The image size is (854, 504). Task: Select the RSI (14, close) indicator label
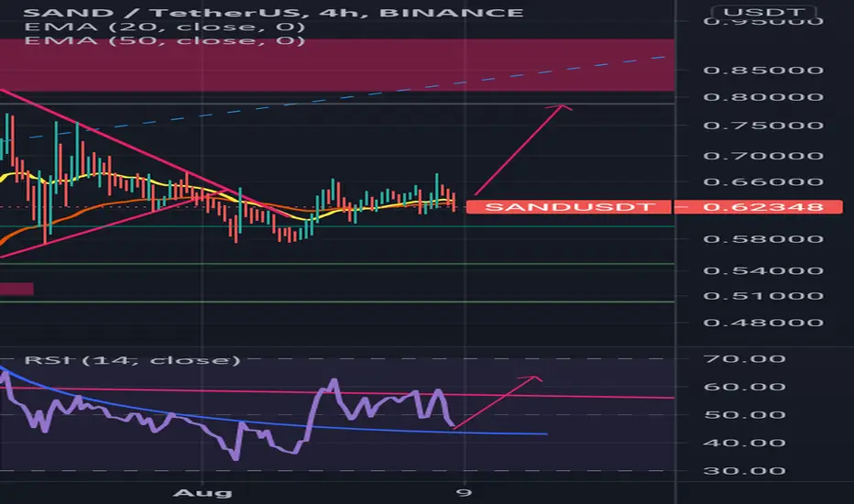point(132,360)
